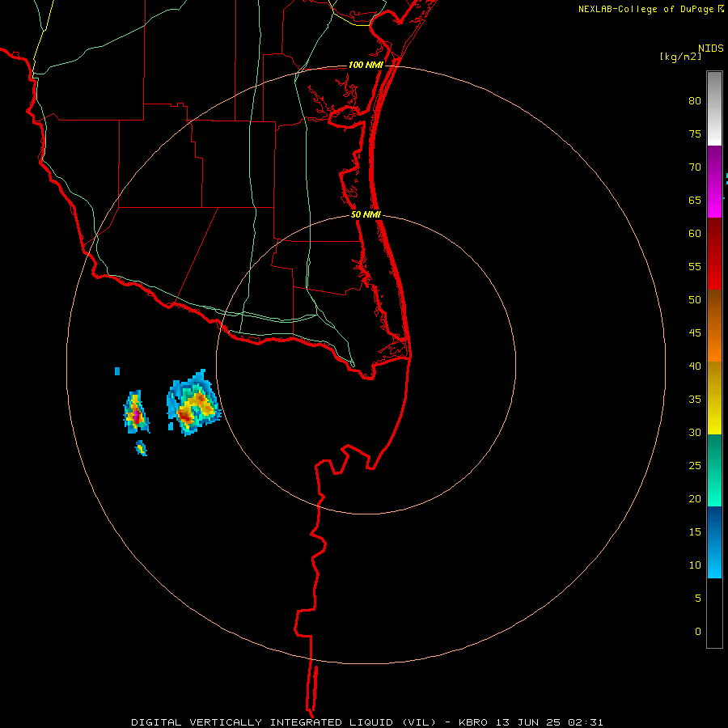
Task: Click the scale value 20
Action: (695, 498)
